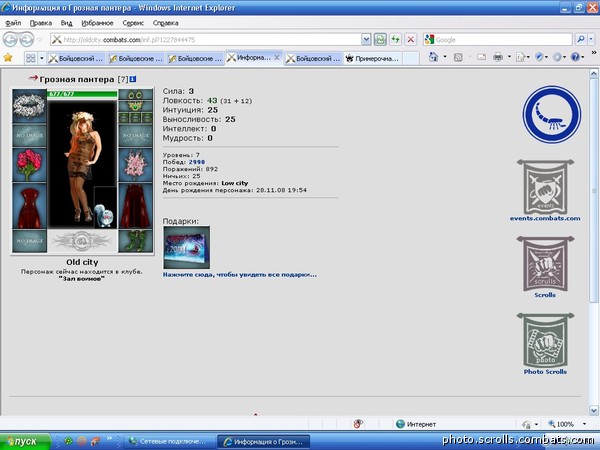The width and height of the screenshot is (600, 450).
Task: Show more toolbar commands chevron
Action: [x=594, y=53]
